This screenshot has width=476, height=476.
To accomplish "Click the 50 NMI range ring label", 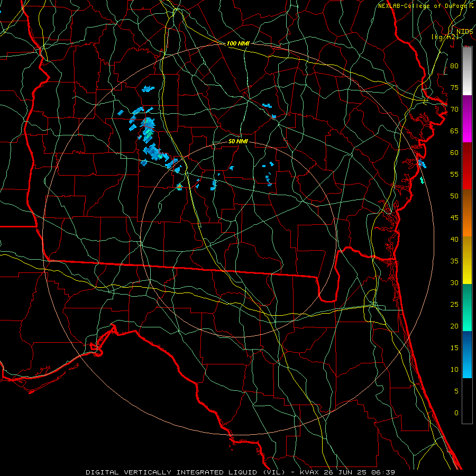I will click(238, 141).
